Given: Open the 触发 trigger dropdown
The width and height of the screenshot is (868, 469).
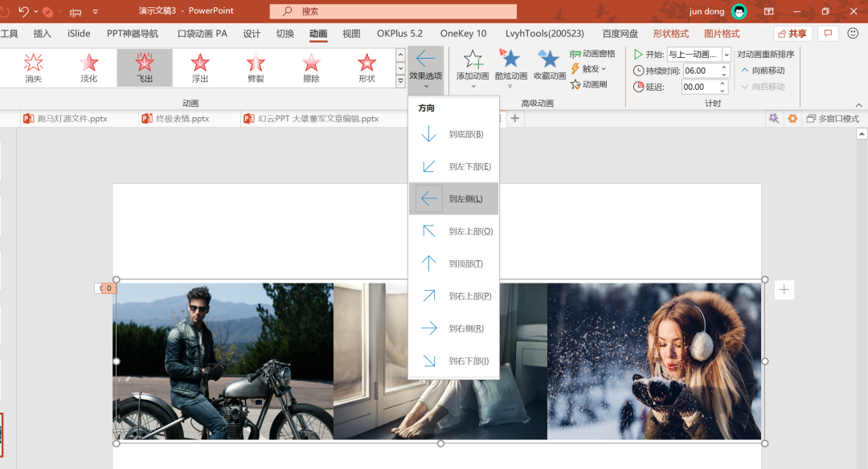Looking at the screenshot, I should tap(588, 68).
